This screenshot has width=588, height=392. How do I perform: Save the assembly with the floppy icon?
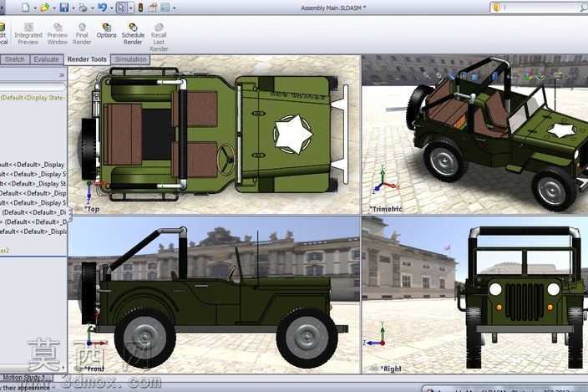coord(64,8)
